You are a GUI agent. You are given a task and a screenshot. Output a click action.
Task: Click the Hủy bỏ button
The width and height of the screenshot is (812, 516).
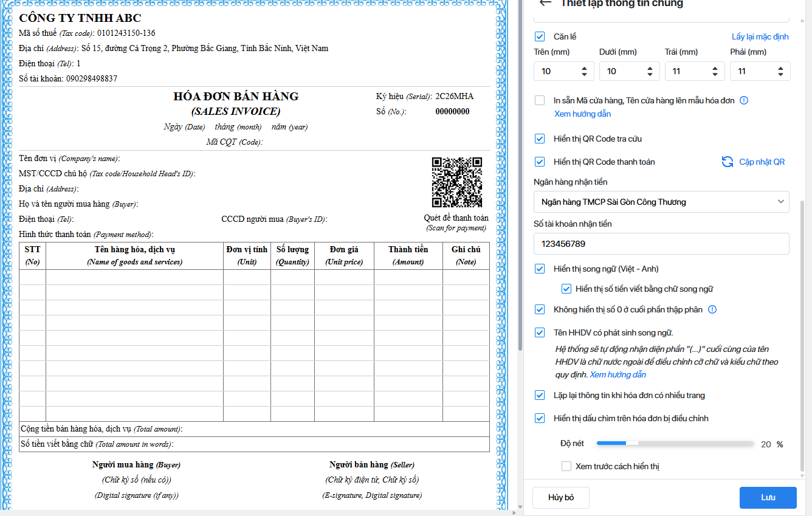tap(560, 497)
